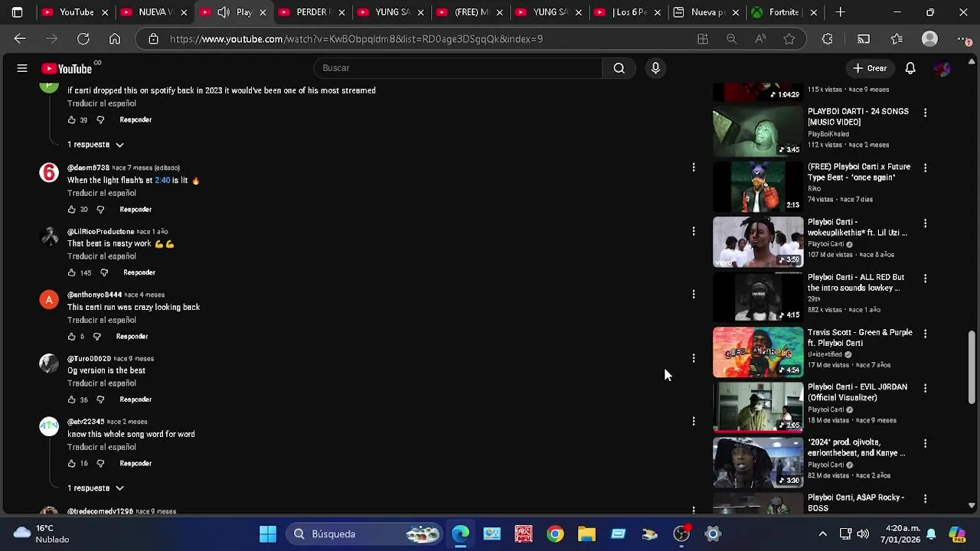Like the 'Og version is the best' comment
This screenshot has height=551, width=980.
point(71,399)
